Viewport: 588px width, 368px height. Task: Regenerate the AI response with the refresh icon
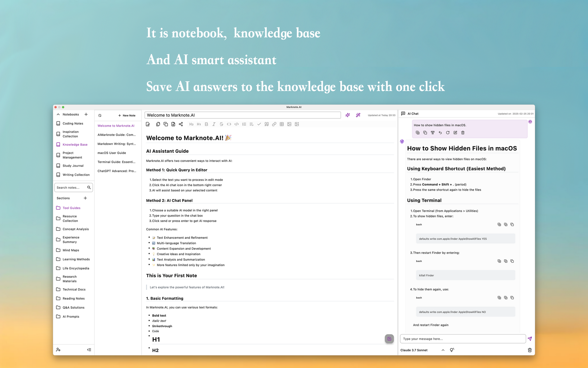pyautogui.click(x=448, y=132)
